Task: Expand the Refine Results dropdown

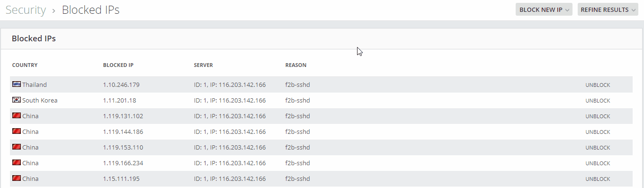Action: pyautogui.click(x=608, y=9)
